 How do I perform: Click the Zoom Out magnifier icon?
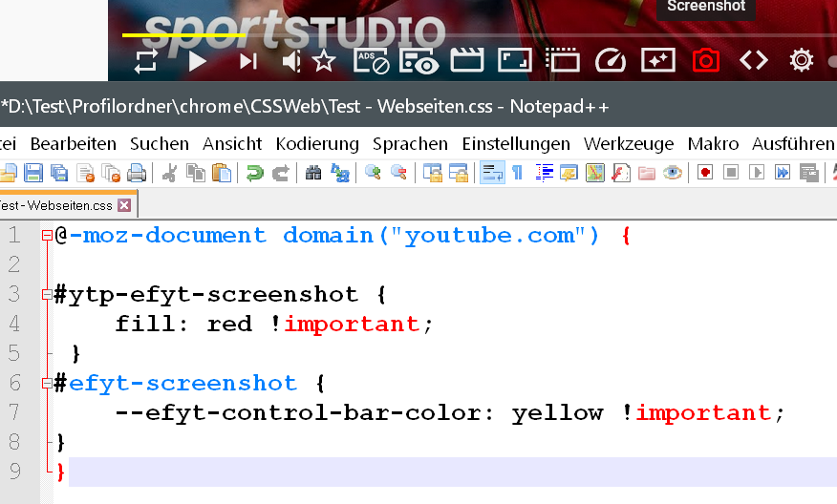pyautogui.click(x=398, y=173)
